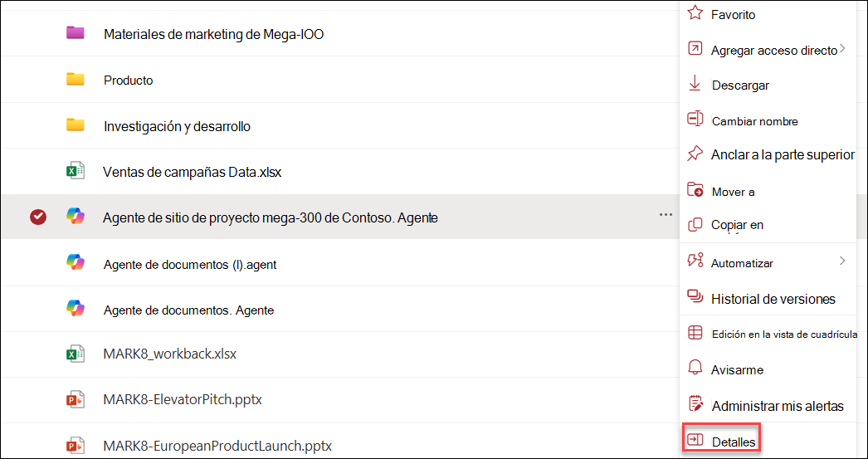Click the Favorito star icon
This screenshot has height=459, width=868.
tap(695, 13)
